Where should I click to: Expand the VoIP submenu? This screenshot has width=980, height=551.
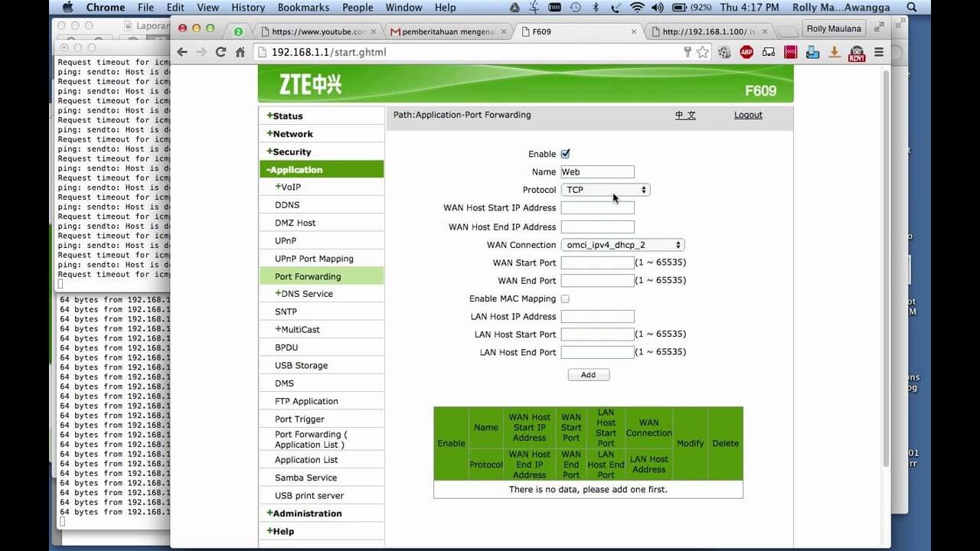click(288, 187)
